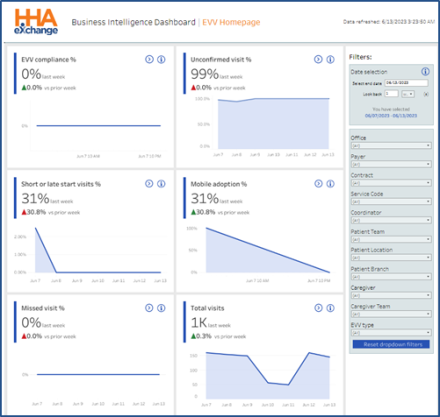Show info for Missed visit % card
The image size is (440, 417).
(161, 308)
